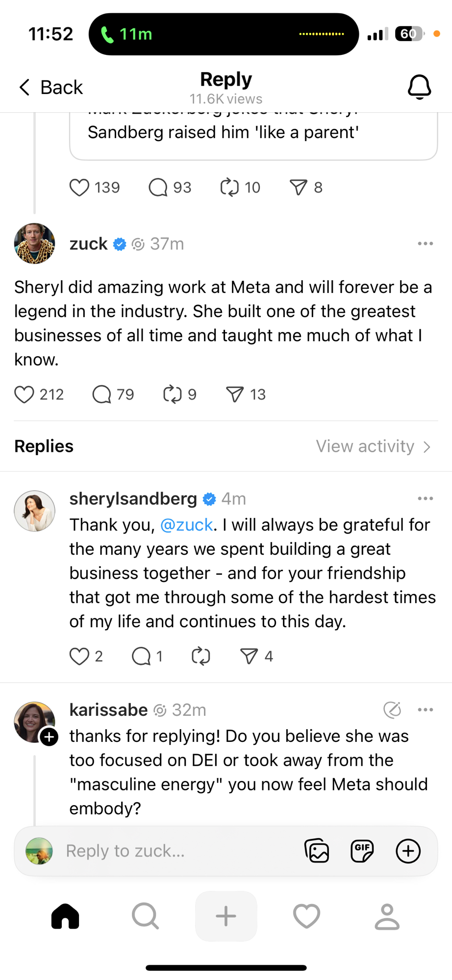
Task: Like sherylsandberg's reply
Action: pos(79,656)
